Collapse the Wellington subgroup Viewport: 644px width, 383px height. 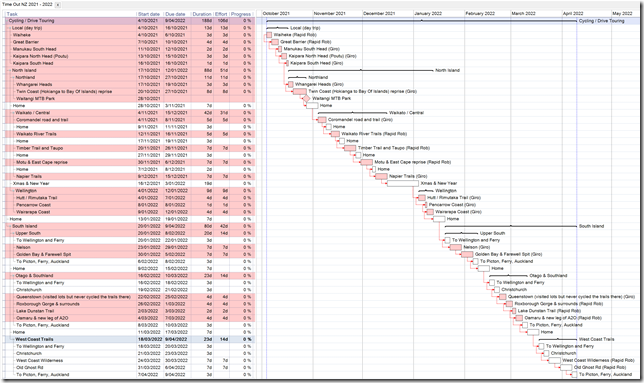(x=13, y=190)
